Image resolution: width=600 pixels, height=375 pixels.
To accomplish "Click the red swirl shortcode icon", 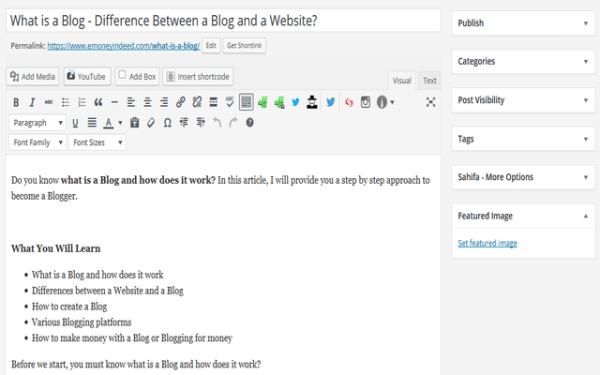I will point(349,102).
